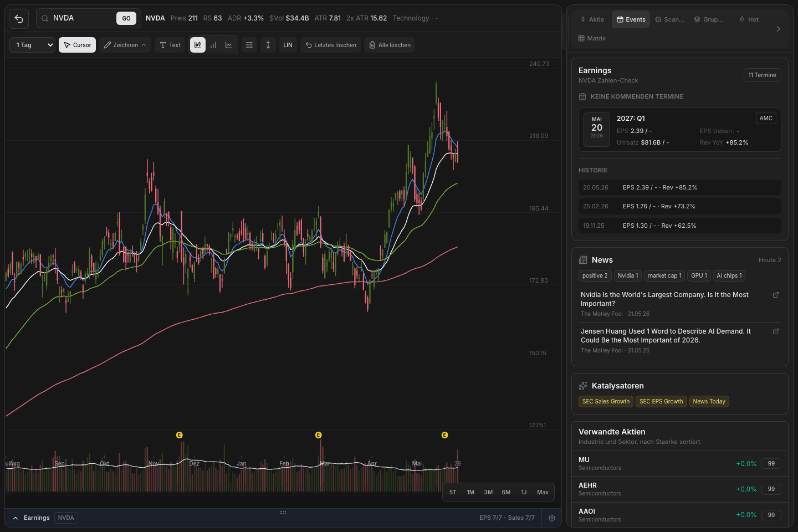
Task: Select the 1M range button
Action: [x=470, y=492]
